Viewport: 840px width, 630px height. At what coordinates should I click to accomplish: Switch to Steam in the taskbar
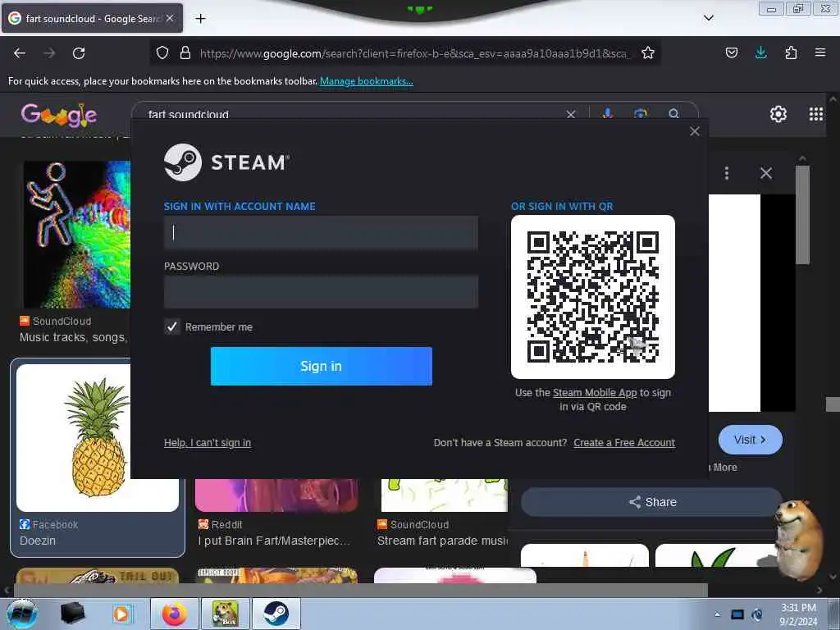[x=276, y=614]
